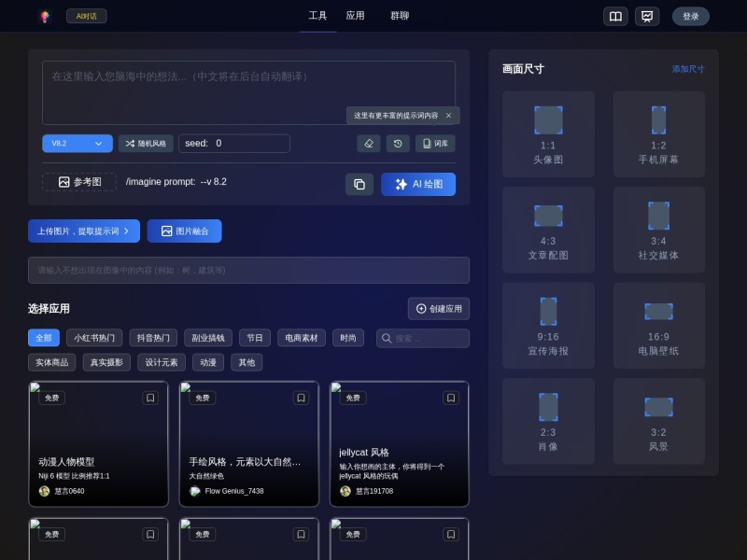Click the seed value field
Screen dimensions: 747x560
tap(234, 144)
